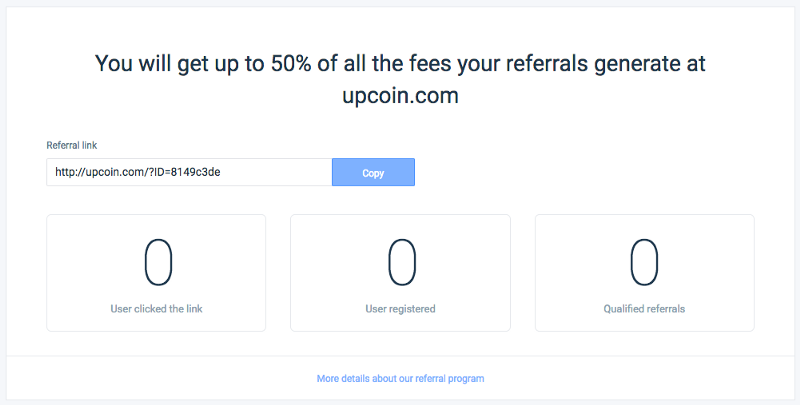
Task: Open More details about our referral program
Action: 400,378
